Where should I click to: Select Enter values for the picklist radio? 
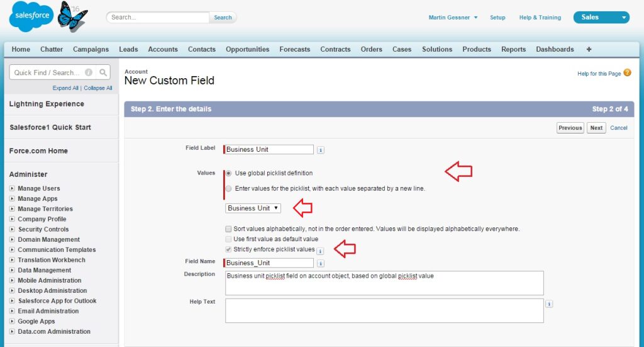pyautogui.click(x=228, y=189)
